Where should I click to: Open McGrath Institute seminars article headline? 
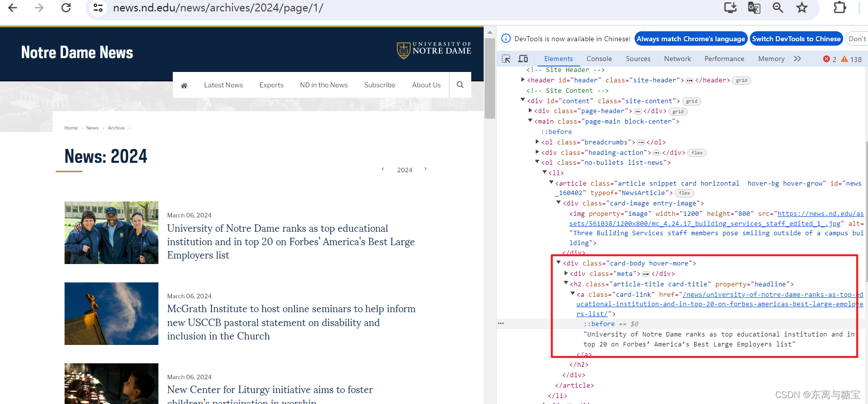[x=291, y=323]
